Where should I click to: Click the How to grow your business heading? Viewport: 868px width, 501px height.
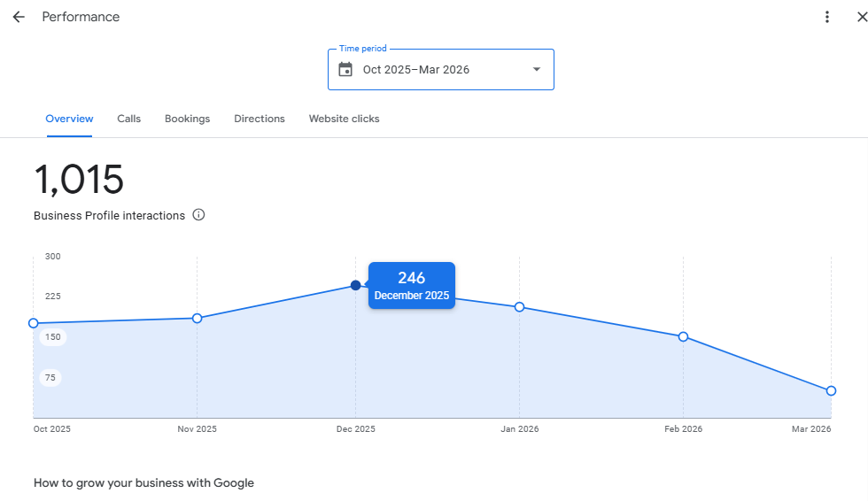[x=143, y=483]
